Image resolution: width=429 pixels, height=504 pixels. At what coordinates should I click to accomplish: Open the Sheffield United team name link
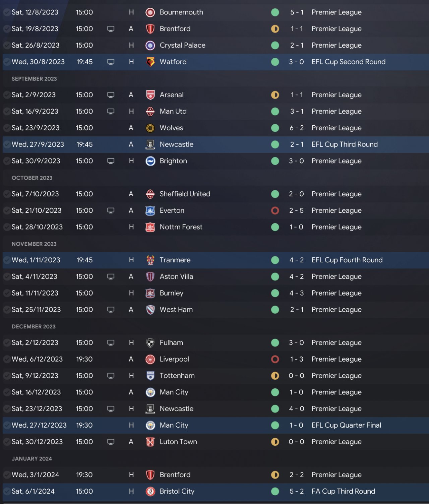click(x=185, y=194)
